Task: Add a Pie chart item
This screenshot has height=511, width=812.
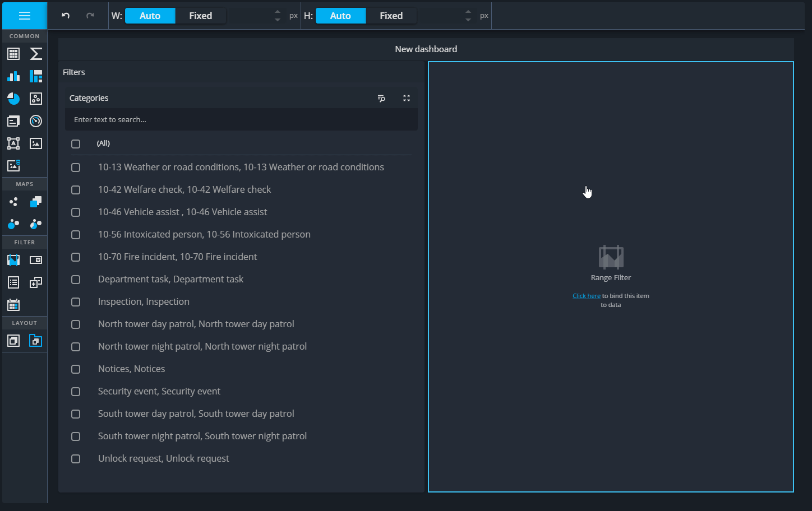Action: point(13,99)
